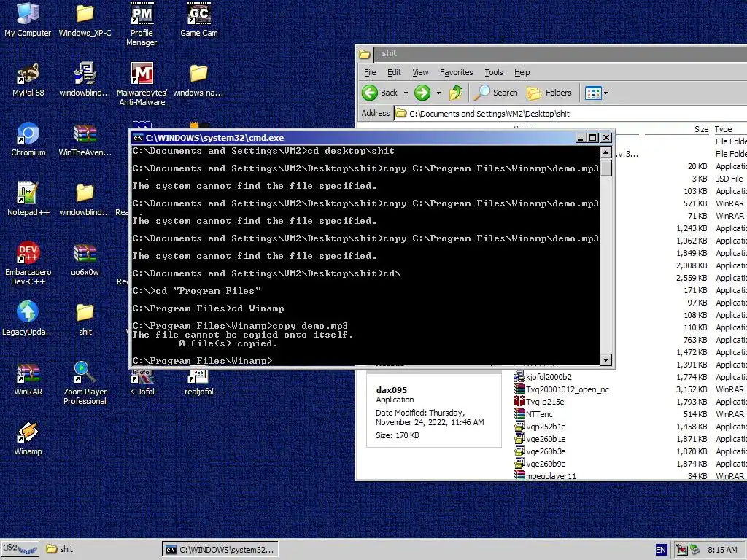Screen dimensions: 747x560
Task: Open the Help menu in Explorer
Action: coord(522,72)
